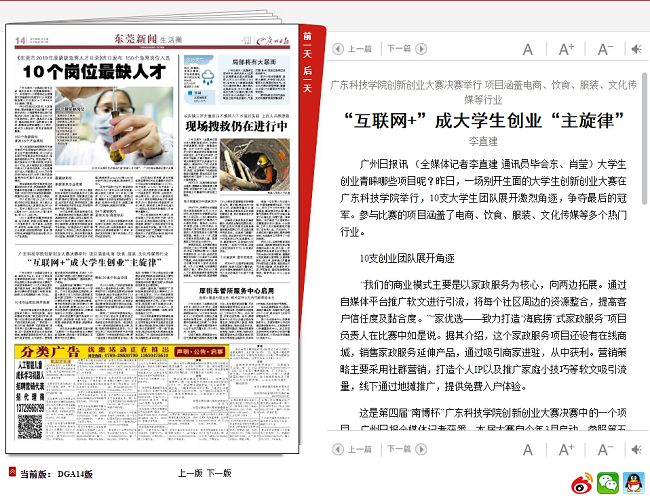
Task: Click the page number 14 on the newspaper
Action: click(x=20, y=40)
